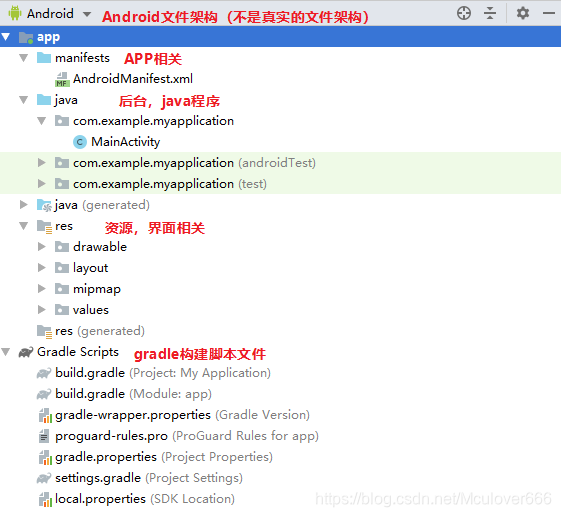This screenshot has width=561, height=517.
Task: Click the mipmap folder icon
Action: (x=62, y=288)
